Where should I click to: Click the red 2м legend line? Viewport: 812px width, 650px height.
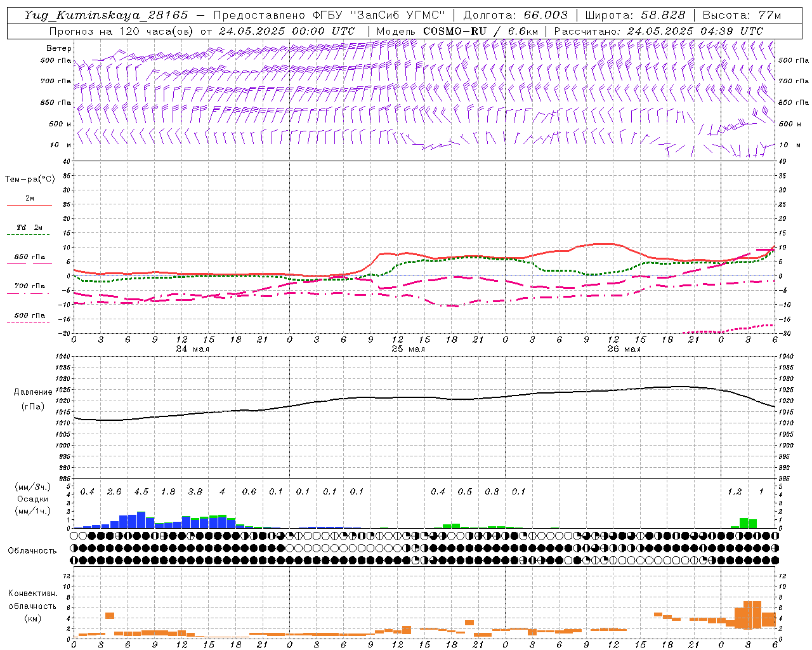pos(29,205)
